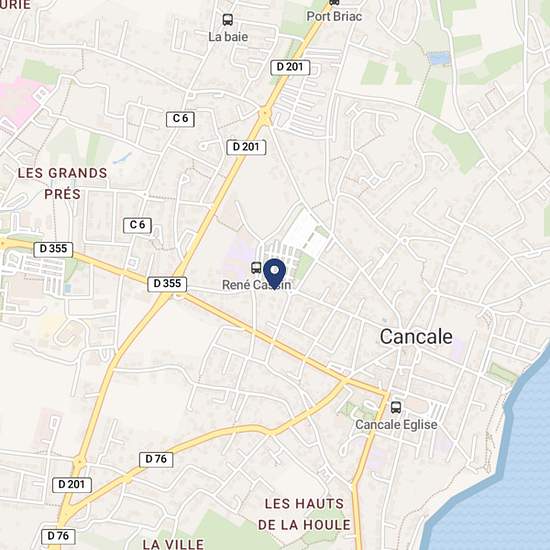Tap the Les Hauts de la Houle label
The image size is (550, 550).
(x=304, y=514)
